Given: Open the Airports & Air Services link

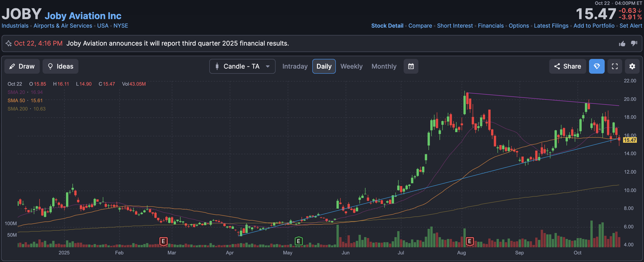Looking at the screenshot, I should click(63, 26).
